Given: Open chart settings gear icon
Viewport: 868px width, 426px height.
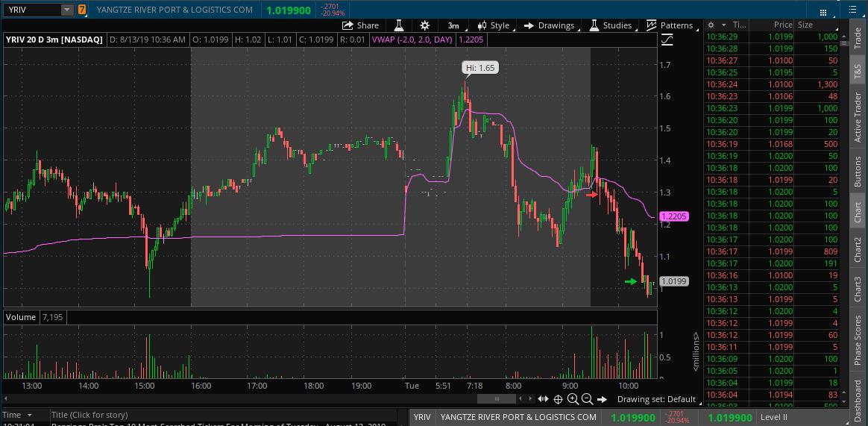Looking at the screenshot, I should [424, 25].
